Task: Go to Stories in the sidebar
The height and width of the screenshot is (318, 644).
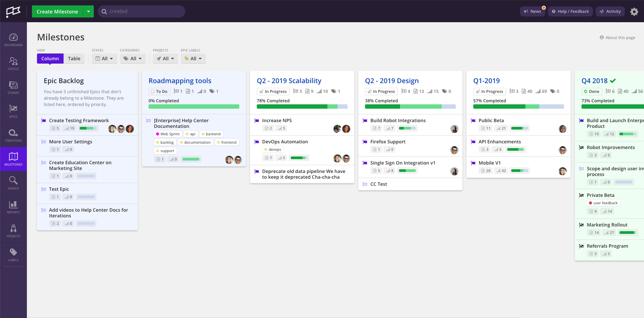Action: 13,87
